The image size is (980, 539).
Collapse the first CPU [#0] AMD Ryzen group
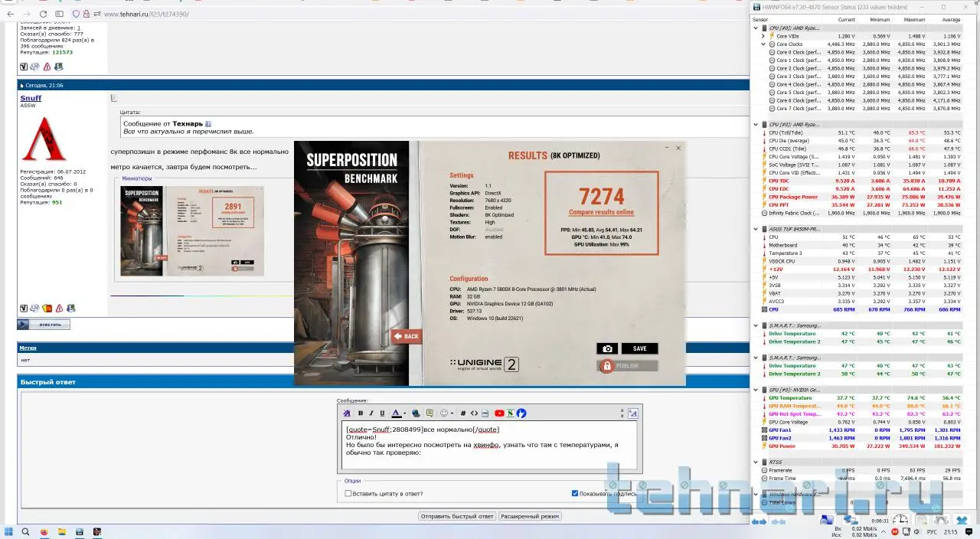coord(756,28)
